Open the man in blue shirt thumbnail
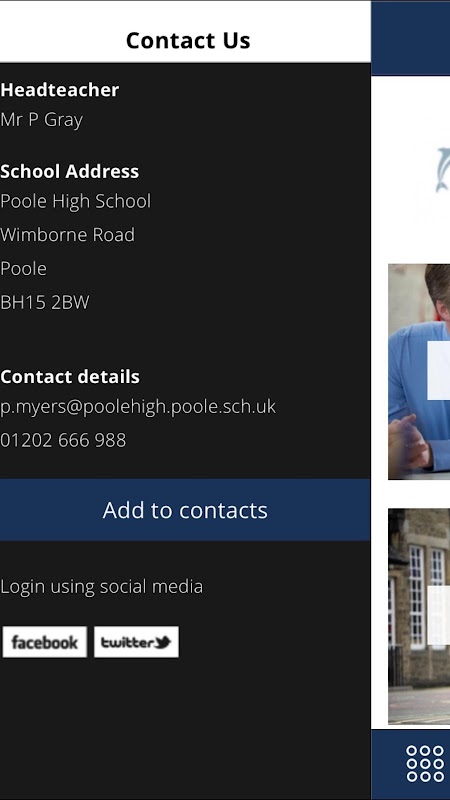The width and height of the screenshot is (450, 800). point(419,371)
